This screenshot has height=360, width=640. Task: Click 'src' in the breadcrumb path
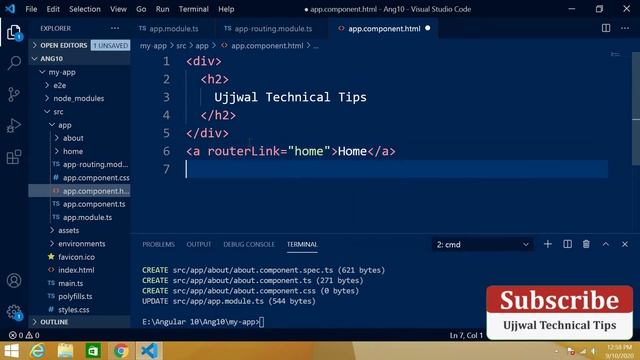[x=181, y=46]
